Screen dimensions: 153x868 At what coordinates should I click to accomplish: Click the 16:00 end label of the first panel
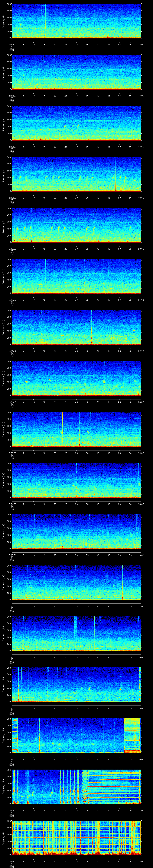pyautogui.click(x=141, y=44)
